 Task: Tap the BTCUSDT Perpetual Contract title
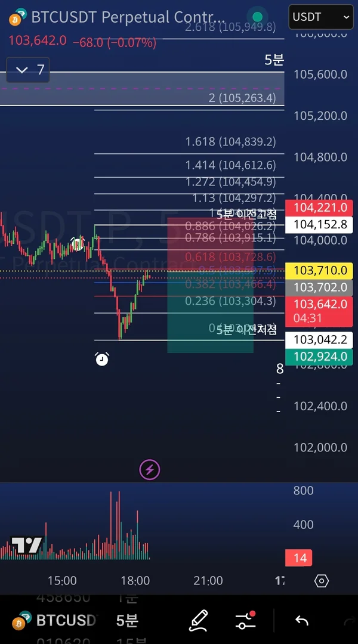point(128,17)
